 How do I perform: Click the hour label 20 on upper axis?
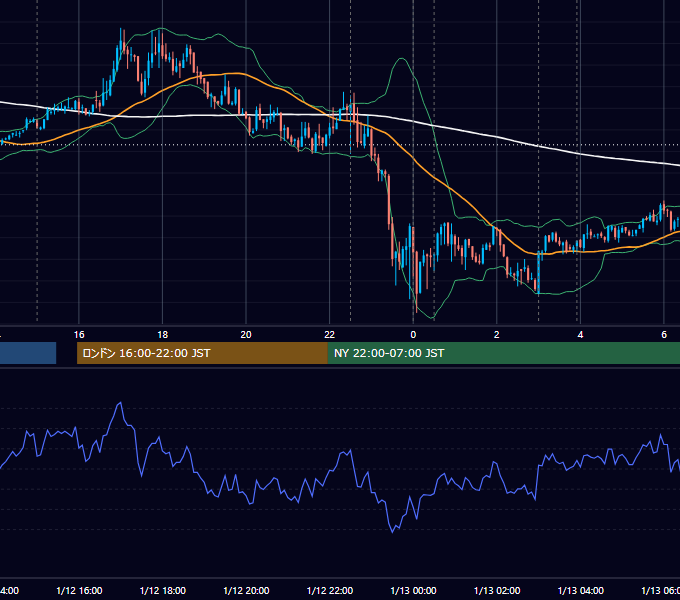(x=246, y=335)
